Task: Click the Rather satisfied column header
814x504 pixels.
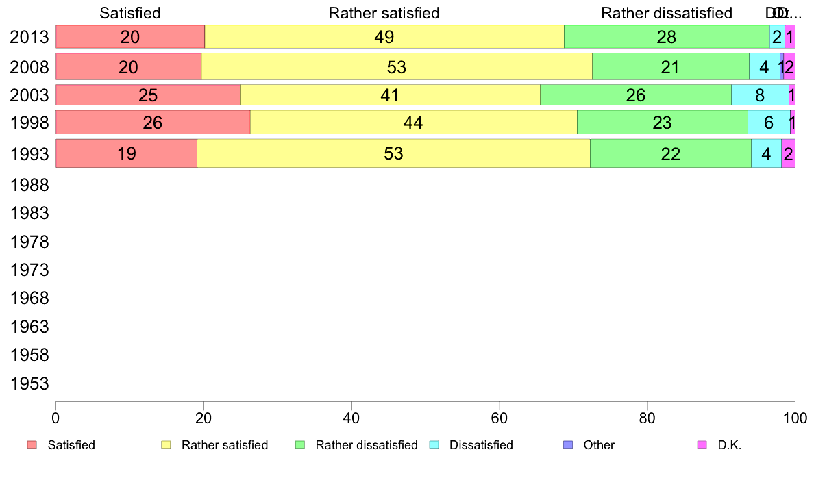Action: [x=384, y=13]
